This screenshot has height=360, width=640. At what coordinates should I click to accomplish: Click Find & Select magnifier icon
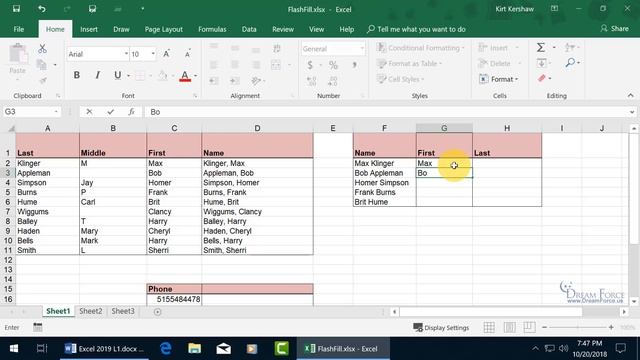(570, 63)
